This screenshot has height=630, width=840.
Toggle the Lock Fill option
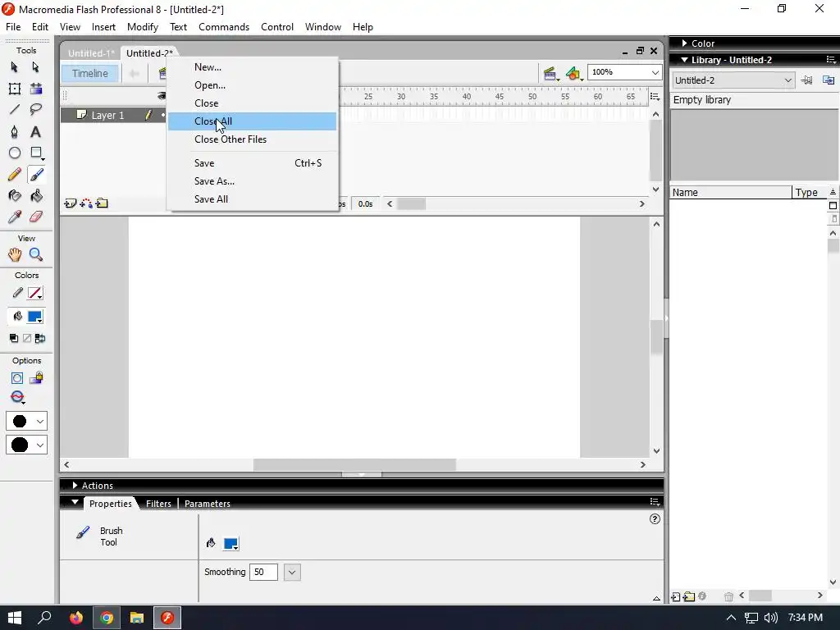pos(36,378)
